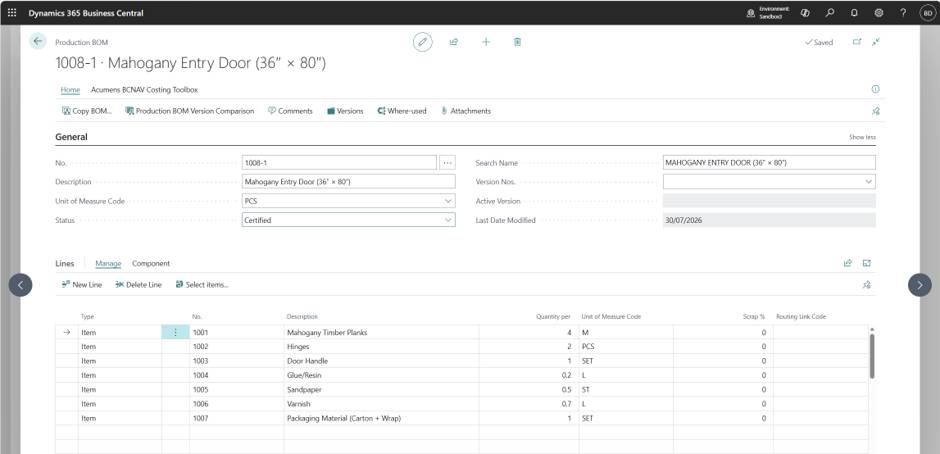Viewport: 940px width, 454px height.
Task: Click the Lines section heading
Action: (65, 264)
